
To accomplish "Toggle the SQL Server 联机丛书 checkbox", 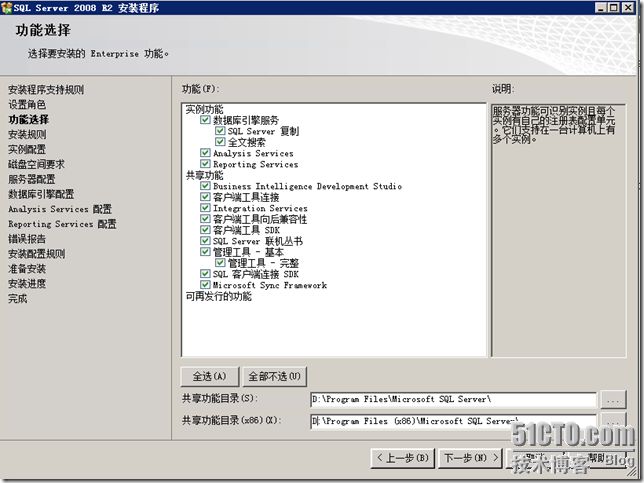I will pos(205,241).
